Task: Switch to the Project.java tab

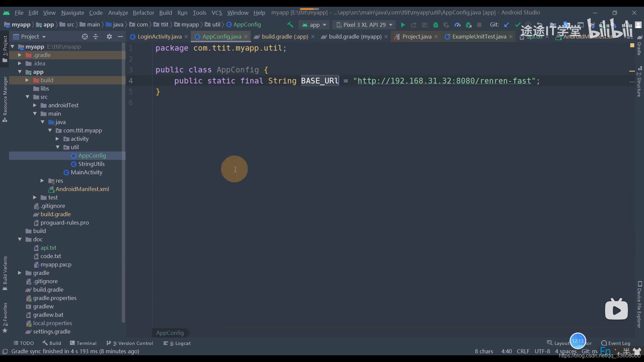Action: (x=417, y=37)
